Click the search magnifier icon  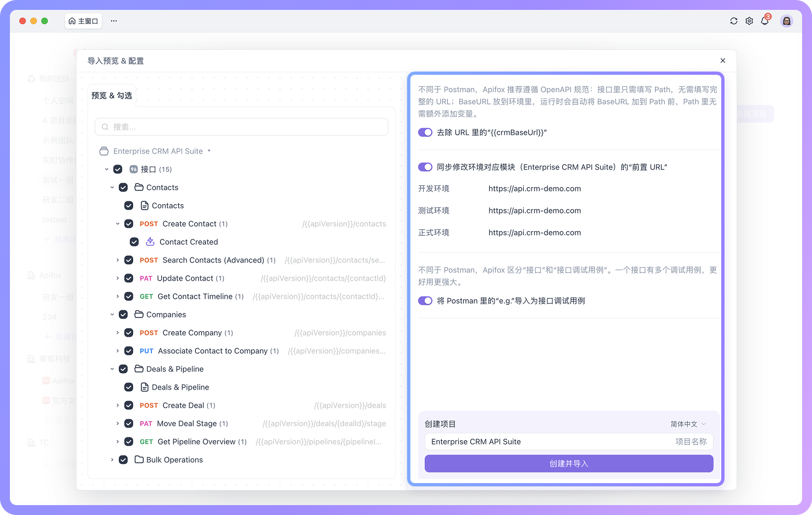pos(105,127)
